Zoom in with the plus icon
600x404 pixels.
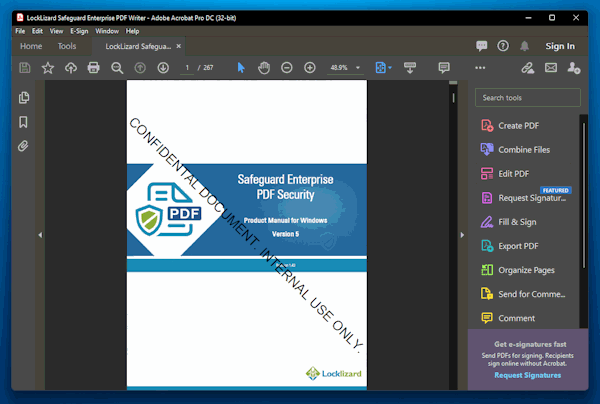(310, 68)
